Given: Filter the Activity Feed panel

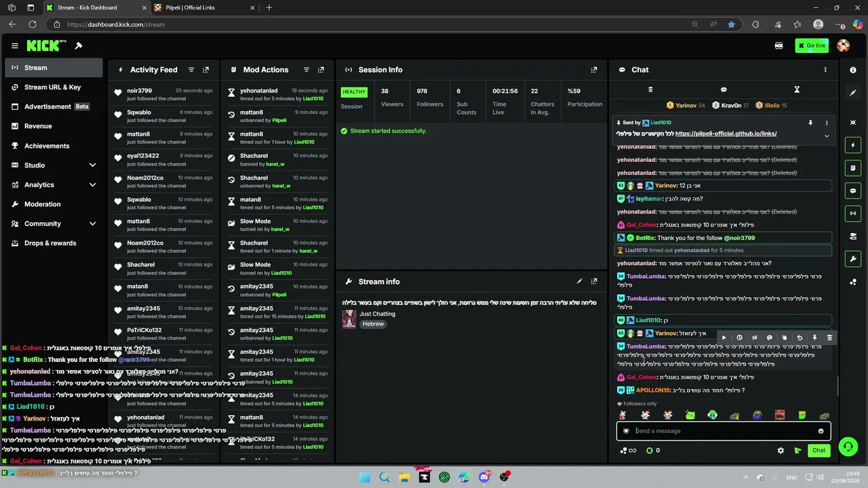Looking at the screenshot, I should [191, 70].
